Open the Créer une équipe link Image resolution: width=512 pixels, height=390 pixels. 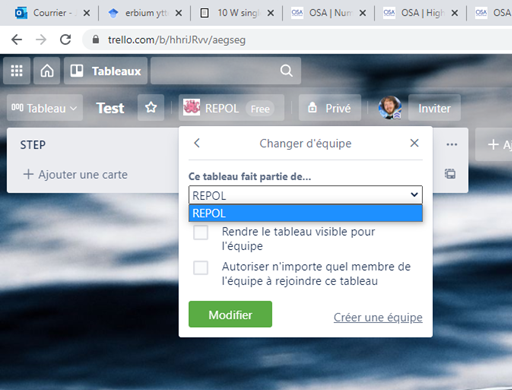(x=378, y=317)
